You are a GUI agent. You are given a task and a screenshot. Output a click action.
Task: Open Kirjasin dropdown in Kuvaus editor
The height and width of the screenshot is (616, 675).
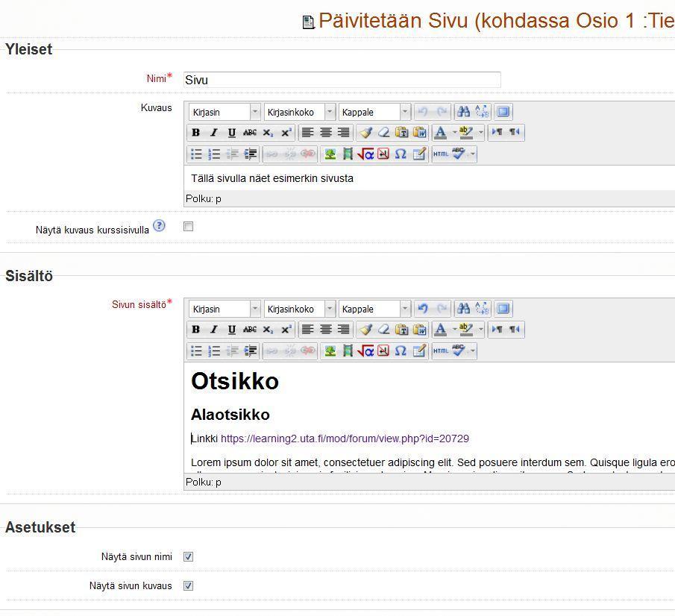pos(225,112)
